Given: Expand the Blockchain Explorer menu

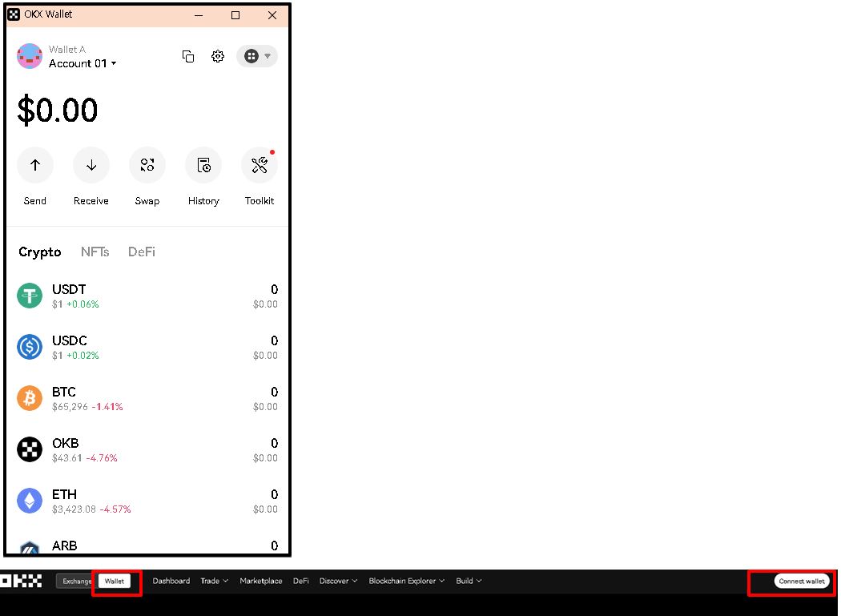Looking at the screenshot, I should (x=407, y=581).
